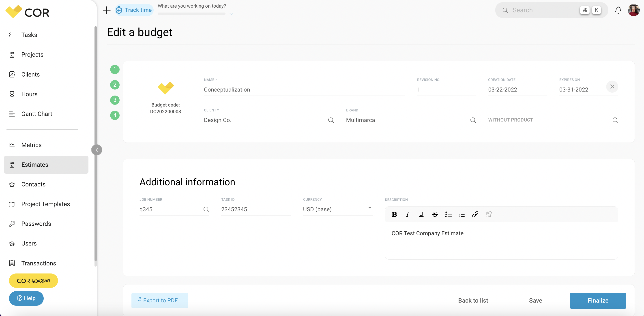This screenshot has width=644, height=316.
Task: Insert numbered list in description
Action: coord(462,214)
